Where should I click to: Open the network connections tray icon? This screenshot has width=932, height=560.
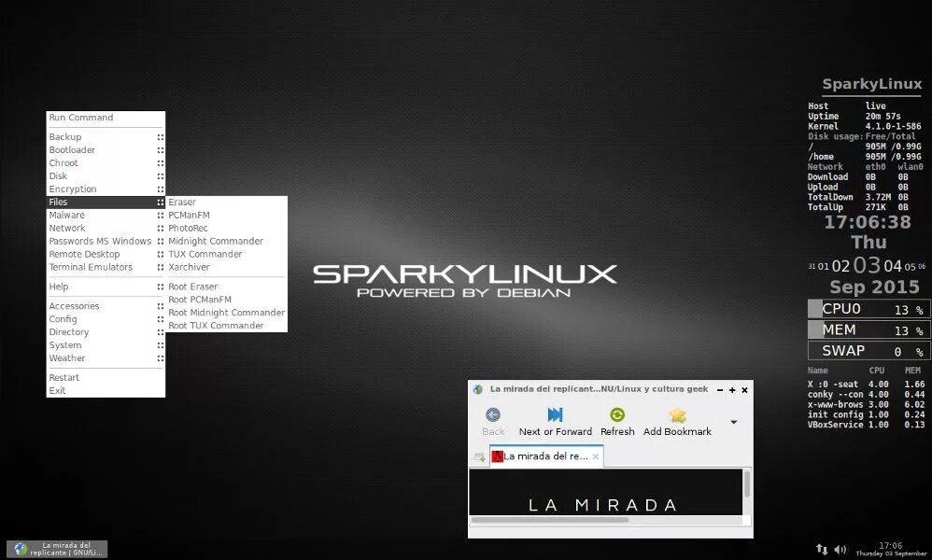click(822, 550)
